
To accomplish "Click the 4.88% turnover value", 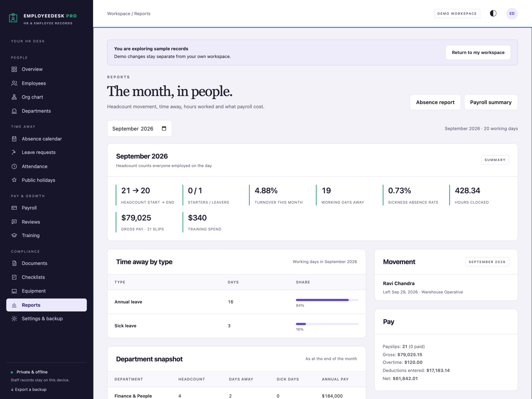I will tap(266, 190).
